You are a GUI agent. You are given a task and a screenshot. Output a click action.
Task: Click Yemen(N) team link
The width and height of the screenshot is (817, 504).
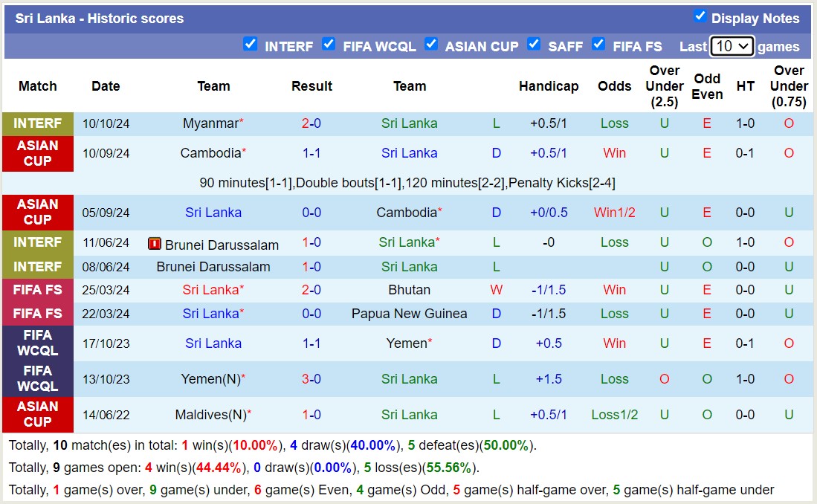[210, 379]
